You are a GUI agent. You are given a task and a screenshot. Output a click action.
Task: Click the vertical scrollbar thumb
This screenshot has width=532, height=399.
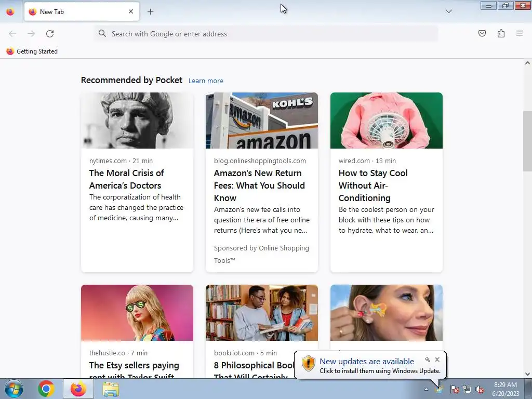click(x=527, y=141)
